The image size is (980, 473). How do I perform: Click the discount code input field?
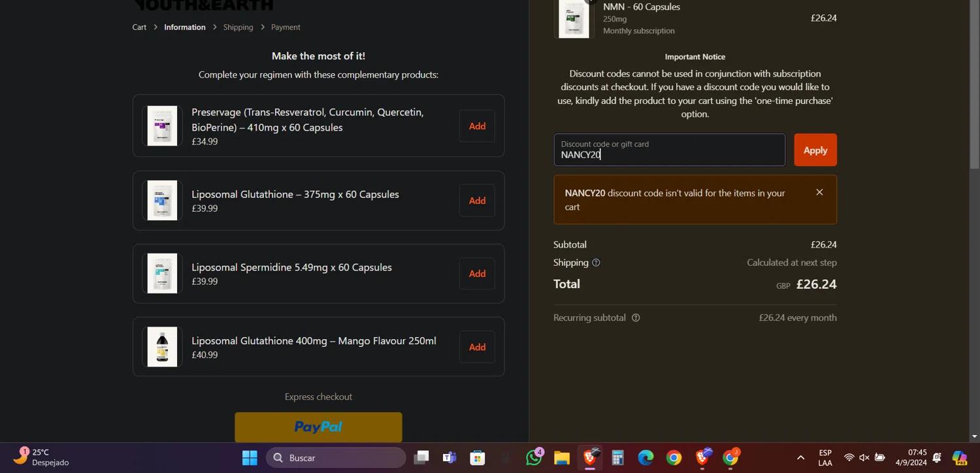tap(669, 150)
